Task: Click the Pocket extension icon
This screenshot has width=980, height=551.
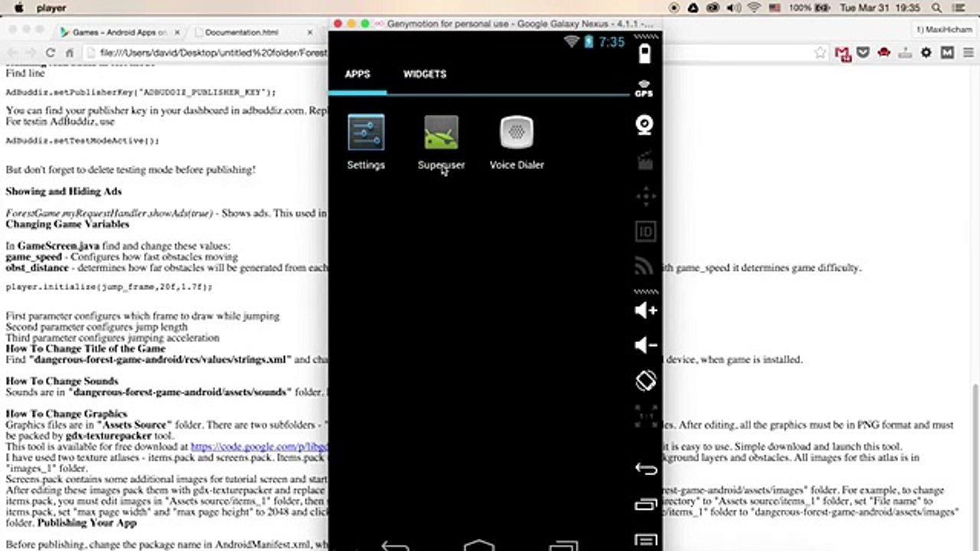Action: (863, 53)
